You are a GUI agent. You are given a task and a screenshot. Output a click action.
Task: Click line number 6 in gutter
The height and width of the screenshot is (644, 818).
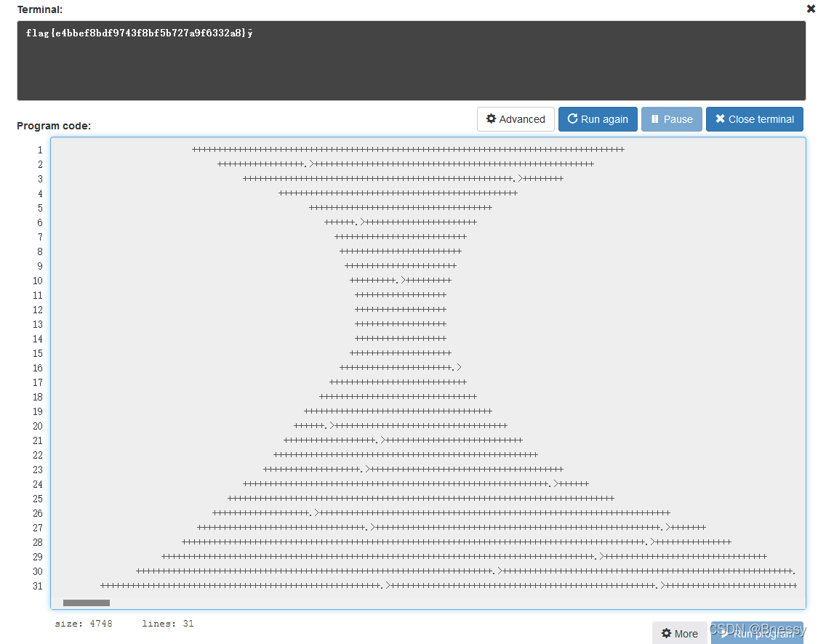pyautogui.click(x=40, y=222)
